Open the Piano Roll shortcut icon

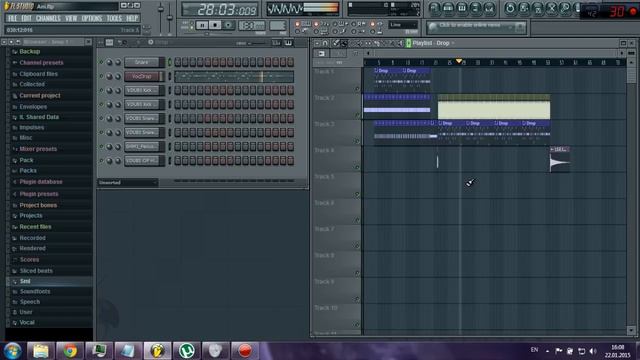coord(462,8)
